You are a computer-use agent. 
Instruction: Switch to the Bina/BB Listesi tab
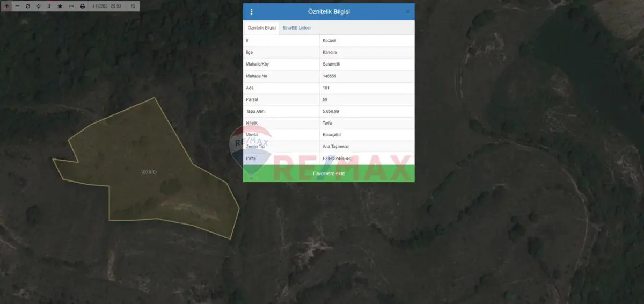pos(297,27)
